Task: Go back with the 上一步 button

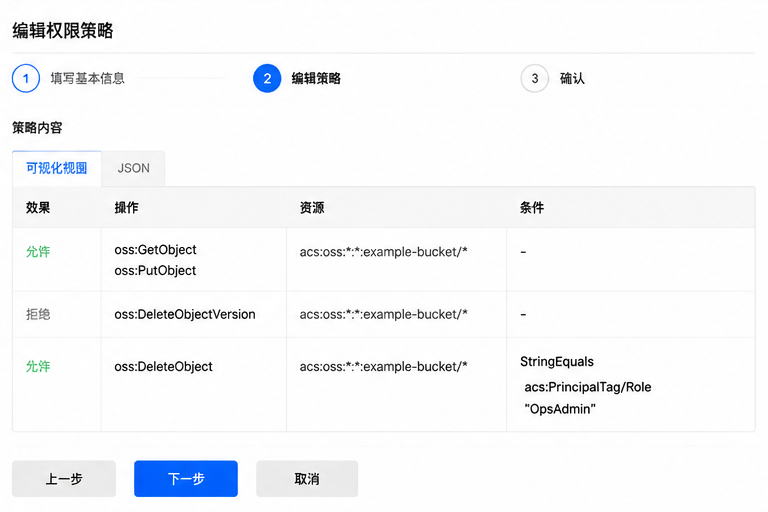Action: pyautogui.click(x=64, y=479)
